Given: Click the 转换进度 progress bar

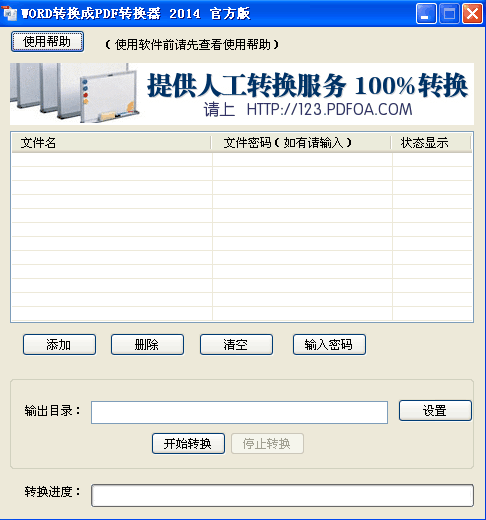Looking at the screenshot, I should [282, 496].
